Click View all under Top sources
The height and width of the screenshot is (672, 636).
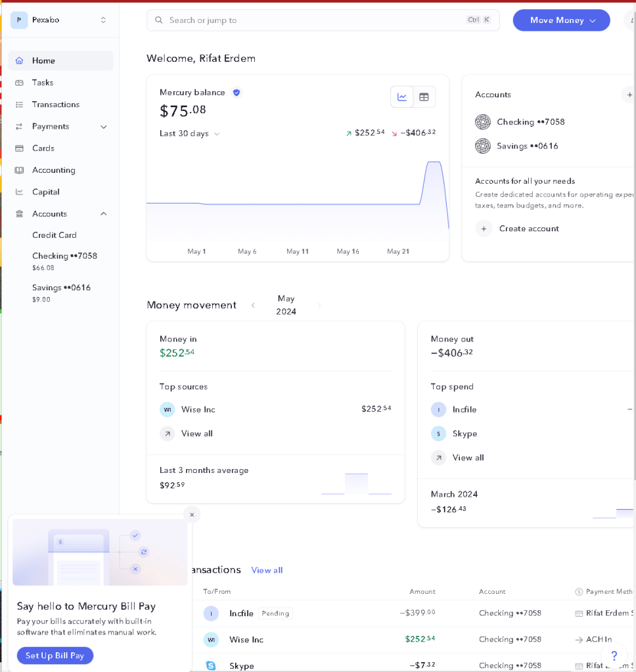pyautogui.click(x=196, y=434)
